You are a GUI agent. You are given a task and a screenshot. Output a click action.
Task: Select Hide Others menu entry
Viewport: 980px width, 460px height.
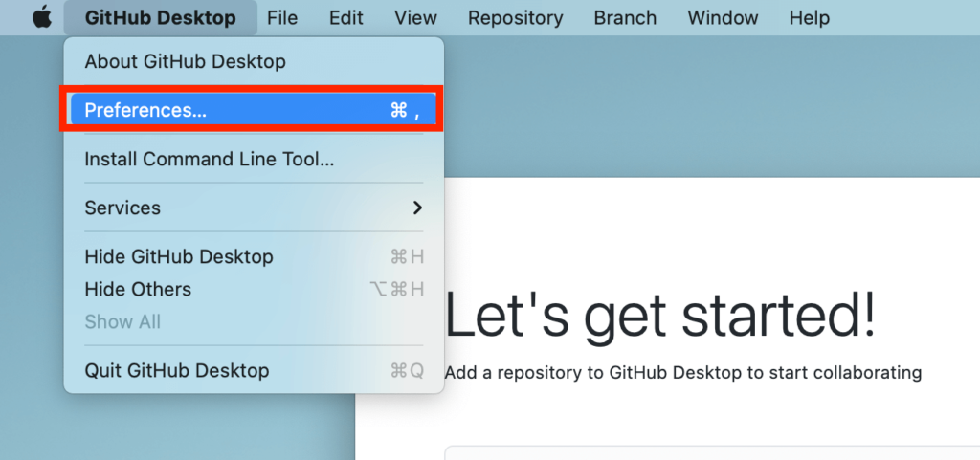click(254, 289)
